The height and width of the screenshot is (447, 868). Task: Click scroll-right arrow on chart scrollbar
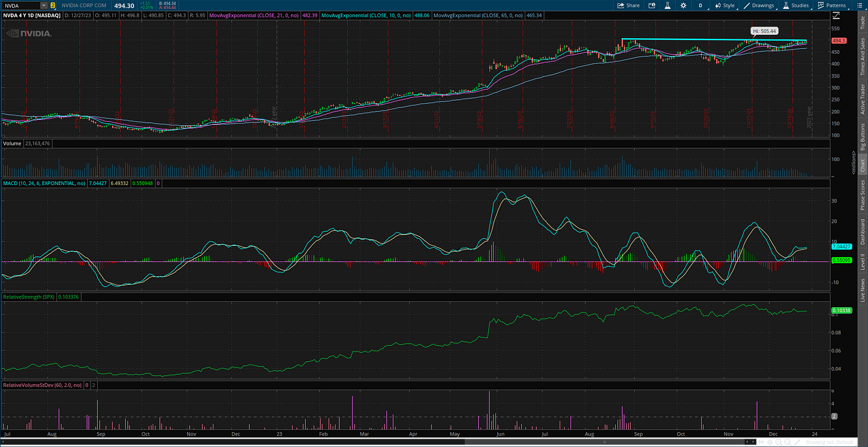(753, 442)
